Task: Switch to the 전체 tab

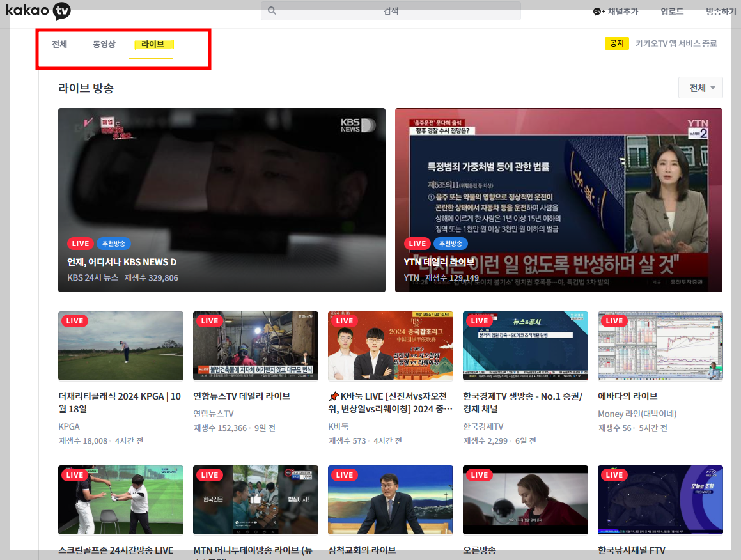Action: (59, 44)
